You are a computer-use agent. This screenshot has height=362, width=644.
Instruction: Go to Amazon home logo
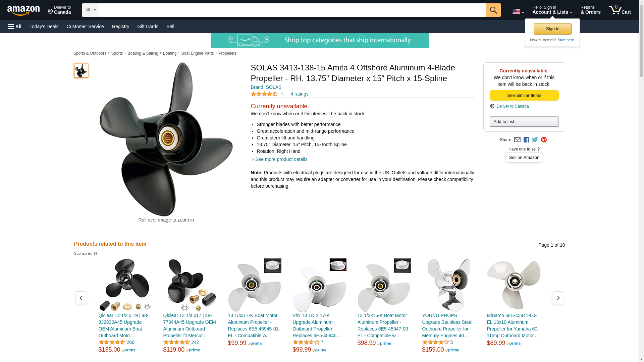23,10
